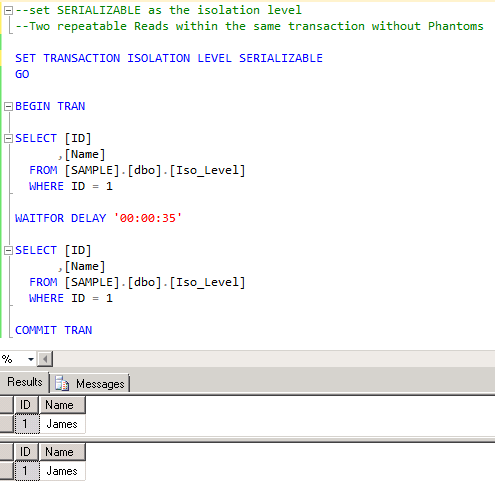Screen dimensions: 495x484
Task: Click 'James' cell in second result grid
Action: click(62, 471)
